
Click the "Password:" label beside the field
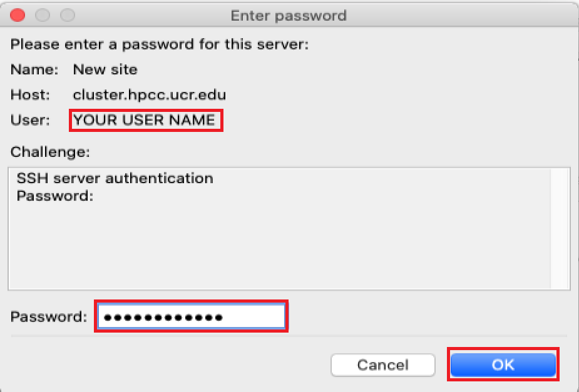click(49, 316)
